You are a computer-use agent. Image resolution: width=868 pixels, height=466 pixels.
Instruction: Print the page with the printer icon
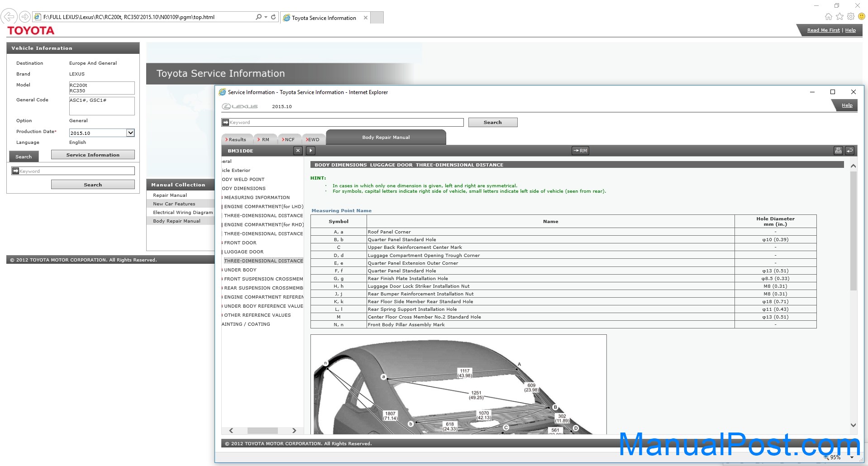point(838,151)
